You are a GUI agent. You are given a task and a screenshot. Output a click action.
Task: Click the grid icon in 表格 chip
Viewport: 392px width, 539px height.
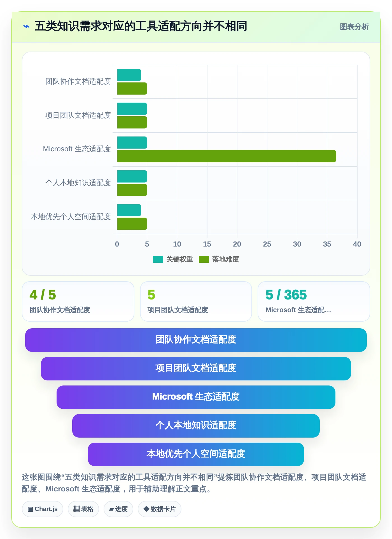[76, 509]
